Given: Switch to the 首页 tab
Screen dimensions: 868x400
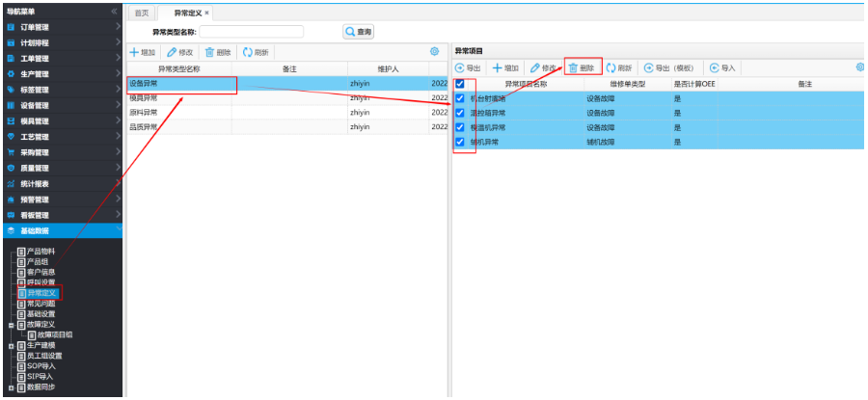Looking at the screenshot, I should tap(141, 13).
